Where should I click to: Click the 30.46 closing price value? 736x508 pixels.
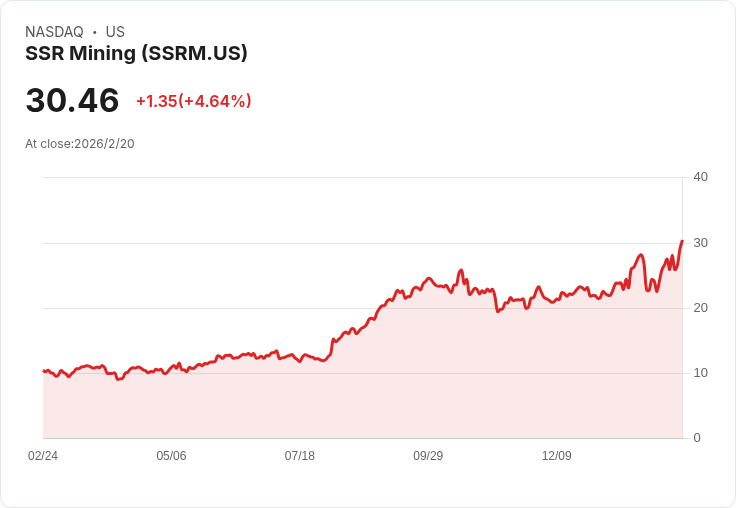[x=72, y=101]
